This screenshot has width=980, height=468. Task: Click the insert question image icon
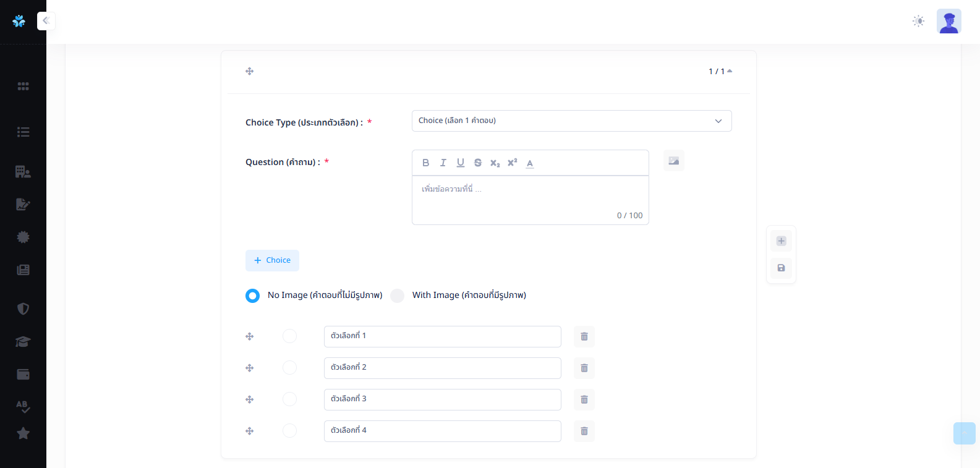[x=673, y=161]
